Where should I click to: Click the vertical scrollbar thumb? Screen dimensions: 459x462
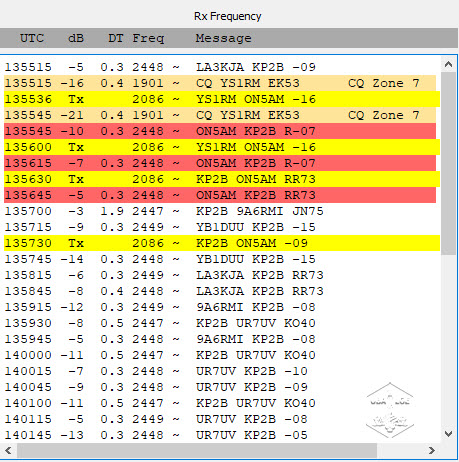(448, 163)
